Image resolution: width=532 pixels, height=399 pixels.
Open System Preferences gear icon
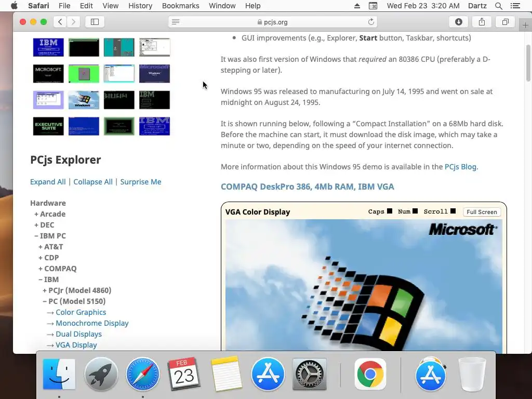tap(310, 374)
